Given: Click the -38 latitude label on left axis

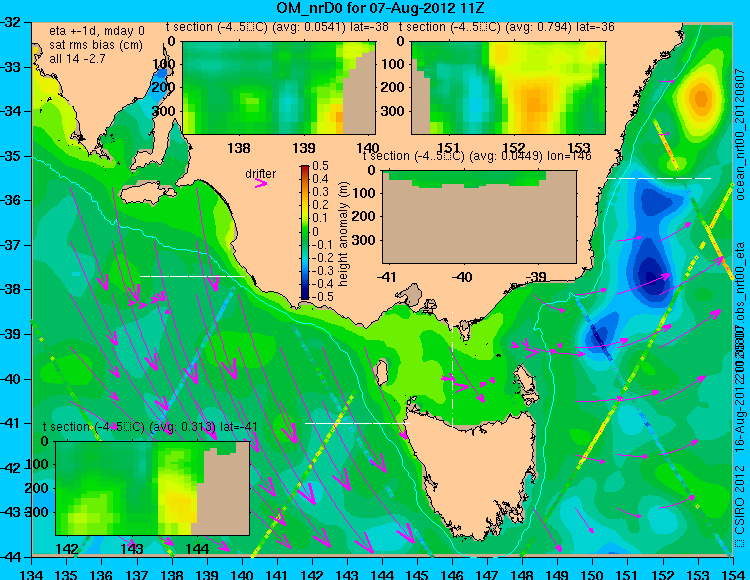Looking at the screenshot, I should [x=11, y=289].
